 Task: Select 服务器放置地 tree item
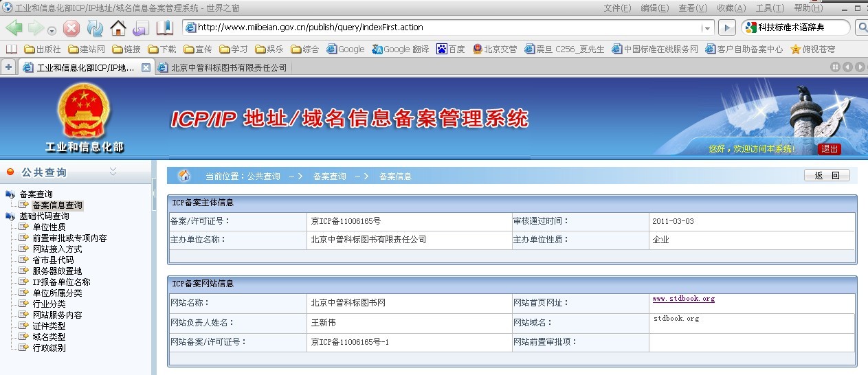coord(58,271)
